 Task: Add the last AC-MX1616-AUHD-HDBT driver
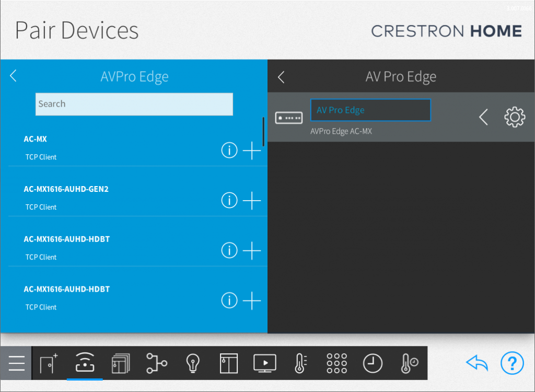pos(252,301)
